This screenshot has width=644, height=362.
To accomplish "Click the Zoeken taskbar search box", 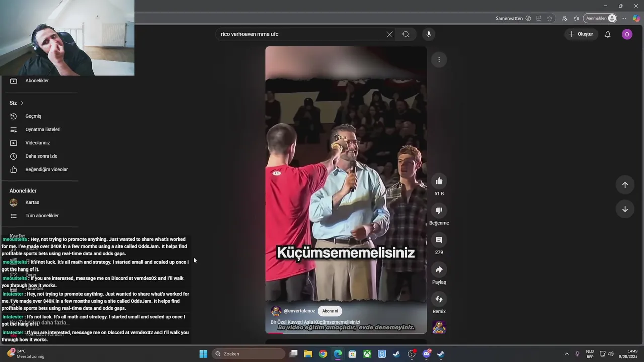I will (249, 354).
